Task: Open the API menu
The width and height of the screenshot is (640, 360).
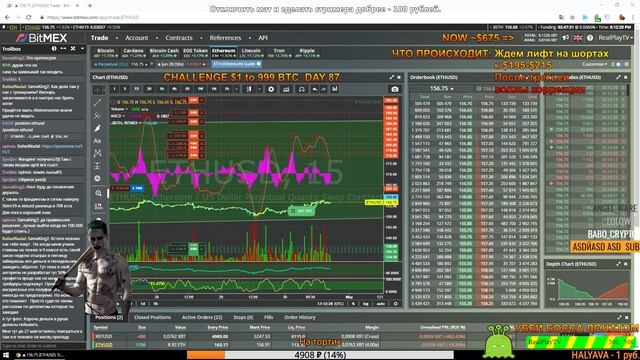Action: click(263, 38)
